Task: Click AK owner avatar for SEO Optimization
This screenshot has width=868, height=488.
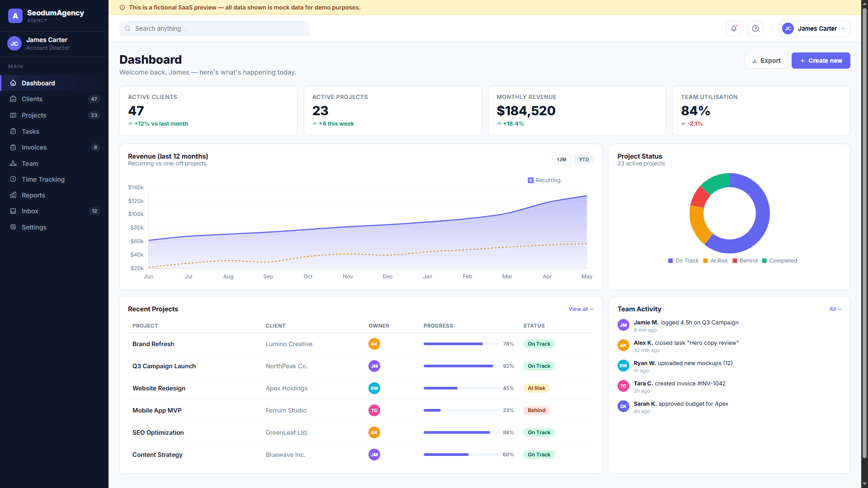Action: click(374, 432)
